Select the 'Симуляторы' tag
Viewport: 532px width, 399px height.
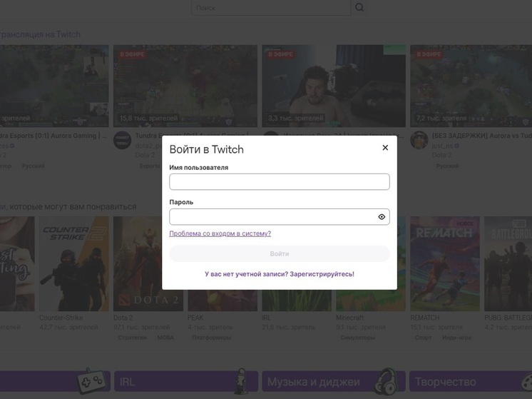(x=357, y=338)
